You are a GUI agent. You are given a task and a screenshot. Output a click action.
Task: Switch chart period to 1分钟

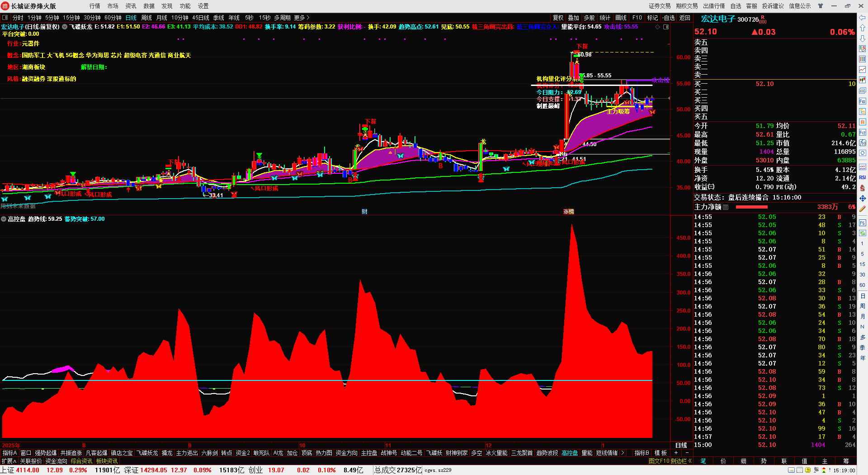(x=35, y=18)
